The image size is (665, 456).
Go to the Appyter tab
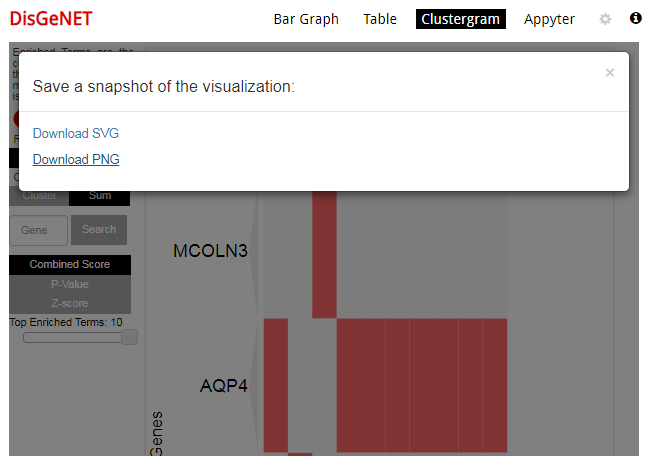[549, 19]
